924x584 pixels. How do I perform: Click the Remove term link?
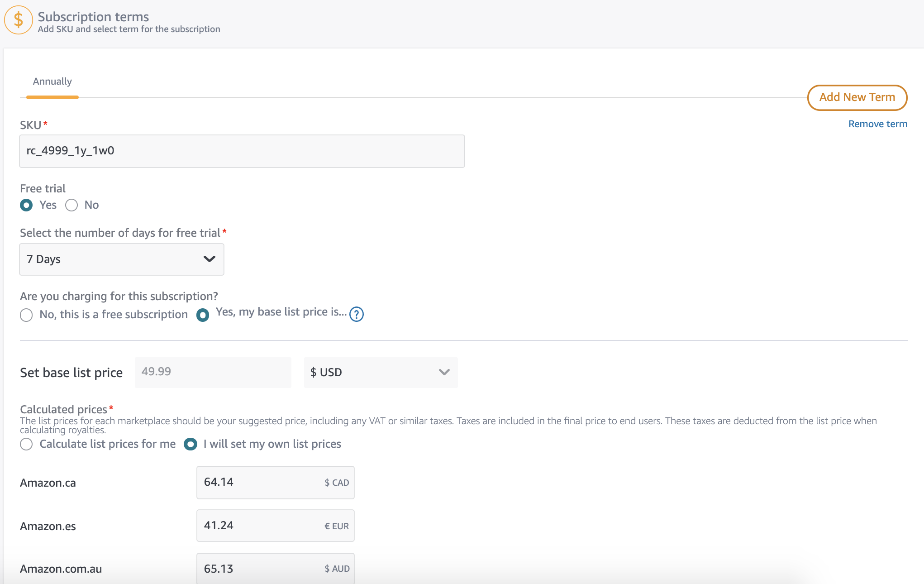point(877,124)
